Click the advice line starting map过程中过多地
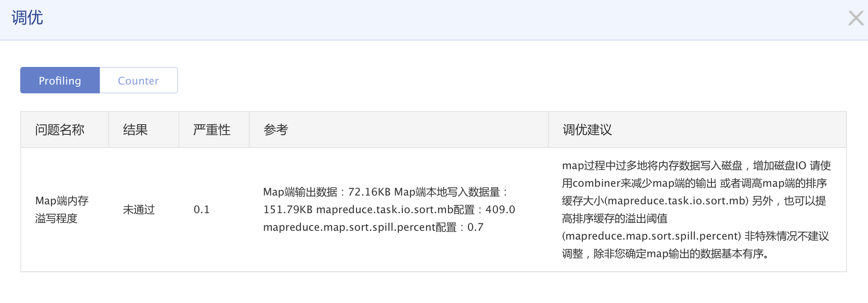The height and width of the screenshot is (303, 868). [697, 166]
